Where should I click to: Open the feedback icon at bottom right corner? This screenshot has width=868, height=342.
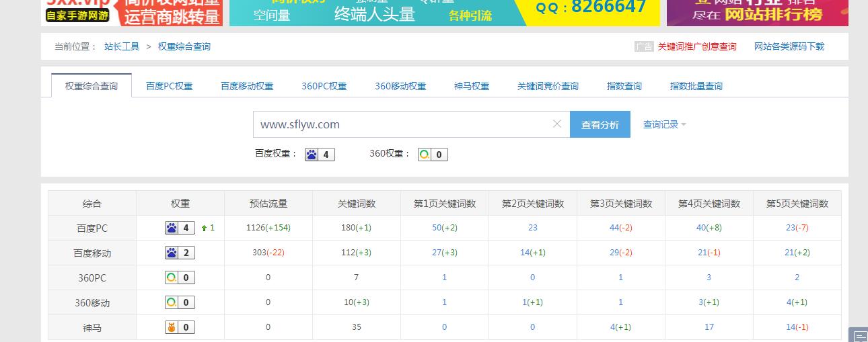click(x=859, y=335)
